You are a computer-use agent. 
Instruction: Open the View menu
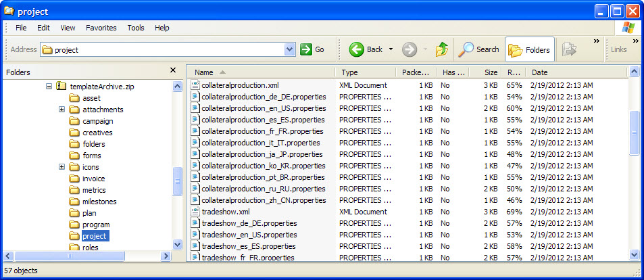click(68, 28)
